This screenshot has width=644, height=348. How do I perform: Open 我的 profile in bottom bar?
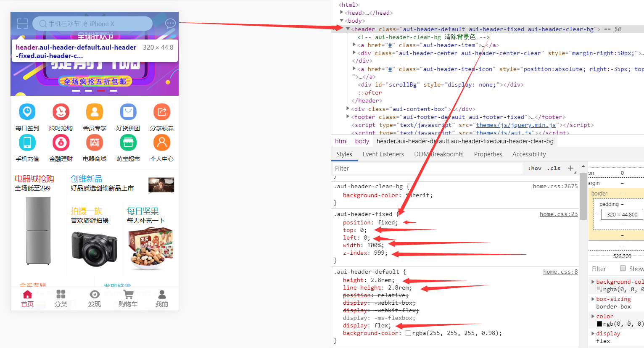pyautogui.click(x=162, y=299)
